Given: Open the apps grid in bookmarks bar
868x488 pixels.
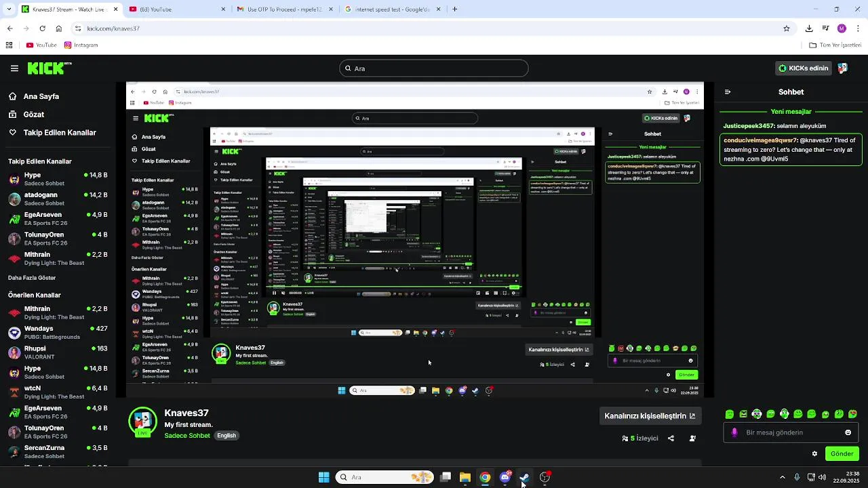Looking at the screenshot, I should [9, 45].
